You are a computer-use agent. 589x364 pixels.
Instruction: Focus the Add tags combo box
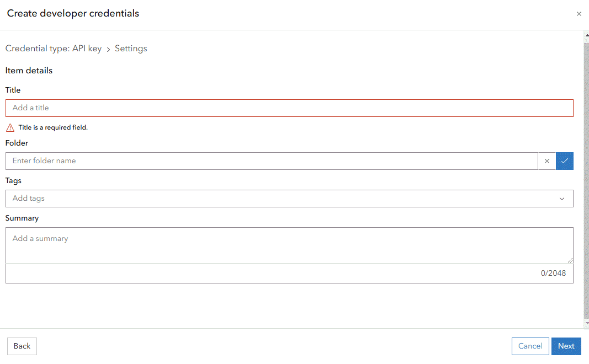tap(276, 199)
